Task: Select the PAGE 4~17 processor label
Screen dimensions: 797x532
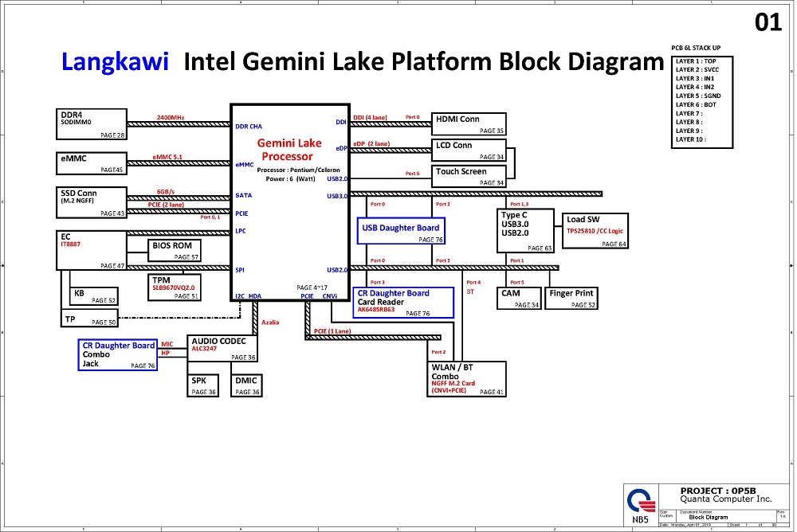Action: [x=312, y=288]
